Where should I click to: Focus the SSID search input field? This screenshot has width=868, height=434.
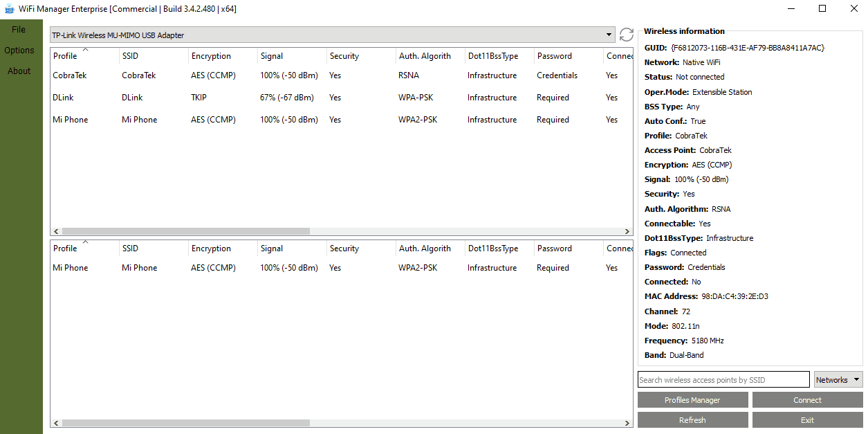[x=723, y=379]
